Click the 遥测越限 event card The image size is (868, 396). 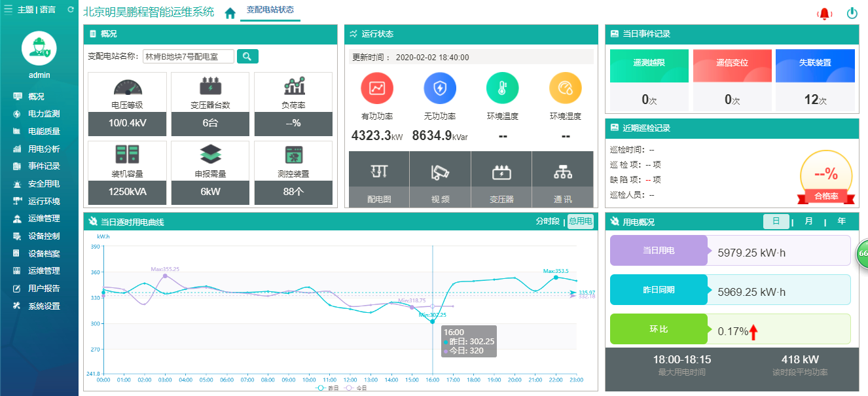point(649,80)
